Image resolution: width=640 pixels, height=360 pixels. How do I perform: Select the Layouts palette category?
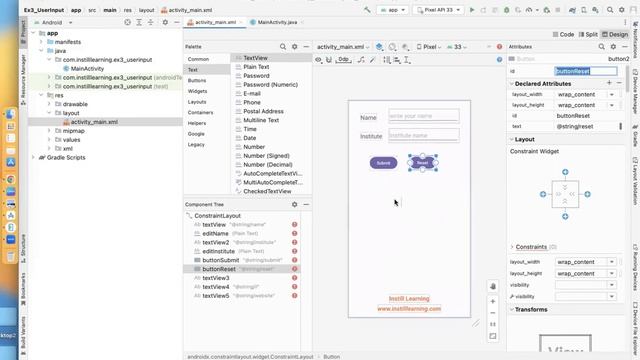pyautogui.click(x=197, y=102)
